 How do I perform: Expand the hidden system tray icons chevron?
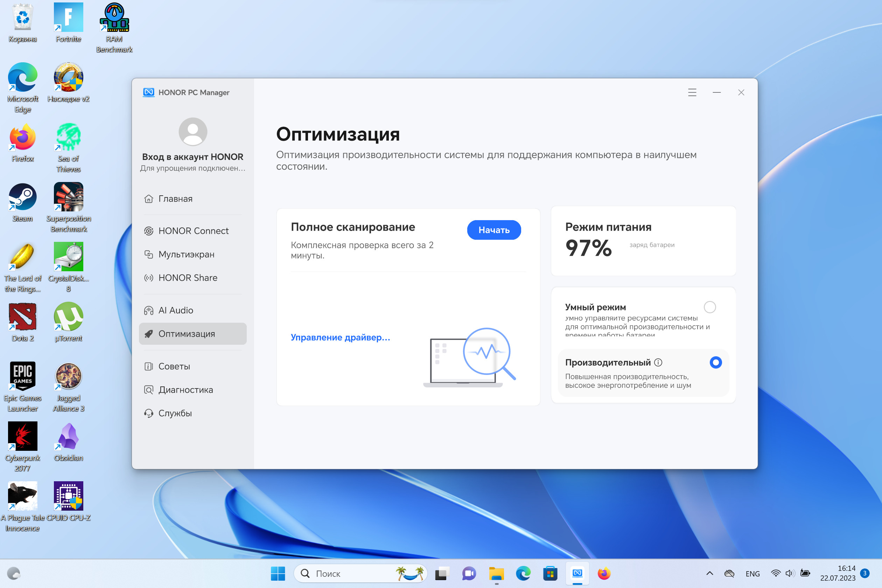click(x=709, y=573)
